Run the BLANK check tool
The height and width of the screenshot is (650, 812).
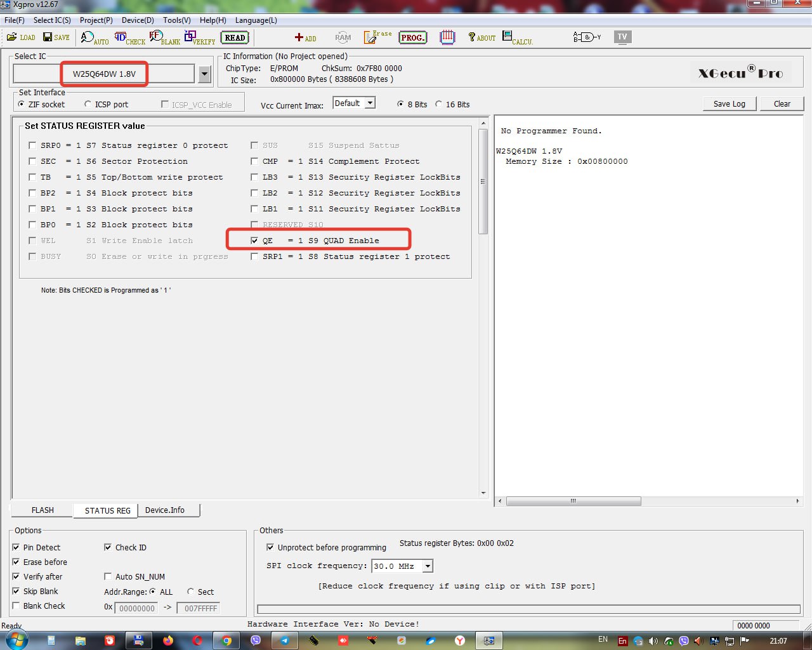pyautogui.click(x=165, y=38)
